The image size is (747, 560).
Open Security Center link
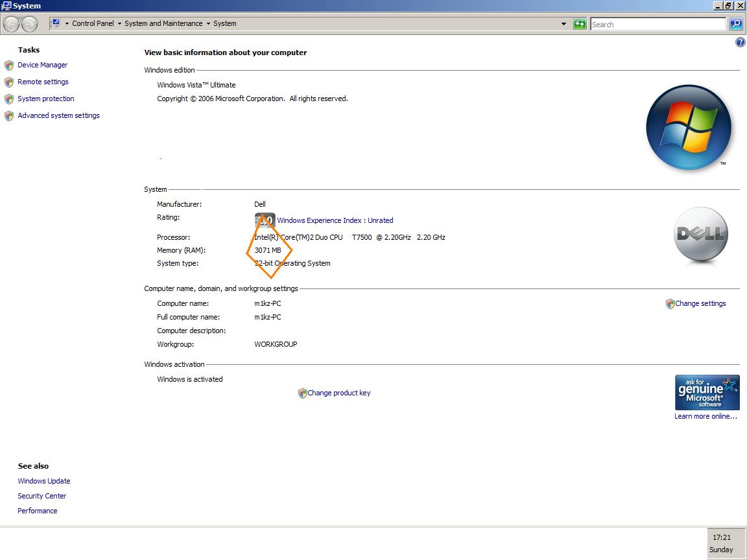pos(42,496)
